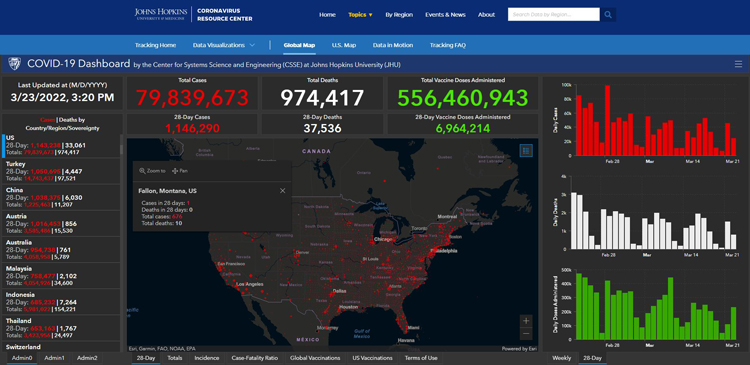This screenshot has height=365, width=750.
Task: Click 28-Day Cases value 1,146,290
Action: coord(192,128)
